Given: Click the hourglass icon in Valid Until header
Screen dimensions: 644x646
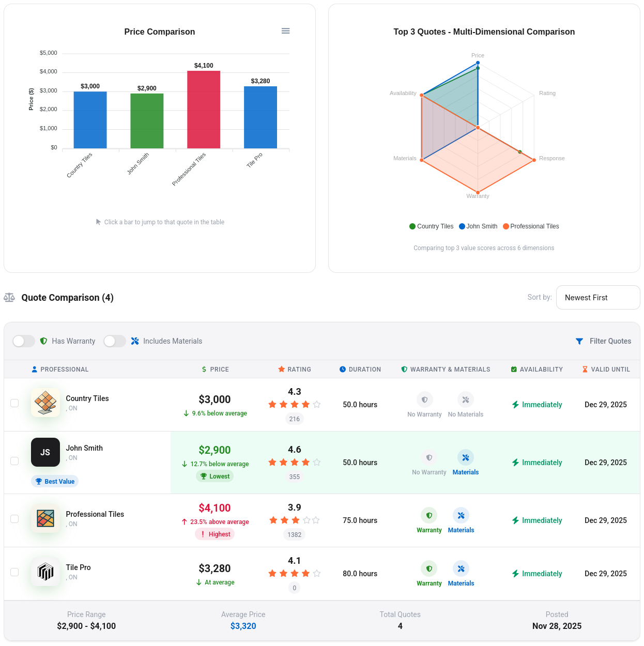Looking at the screenshot, I should point(584,369).
